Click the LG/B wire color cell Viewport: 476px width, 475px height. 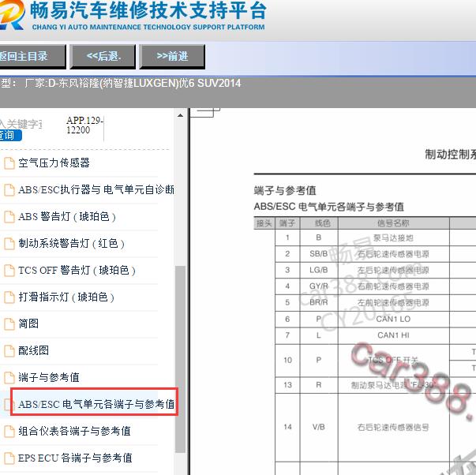point(319,270)
